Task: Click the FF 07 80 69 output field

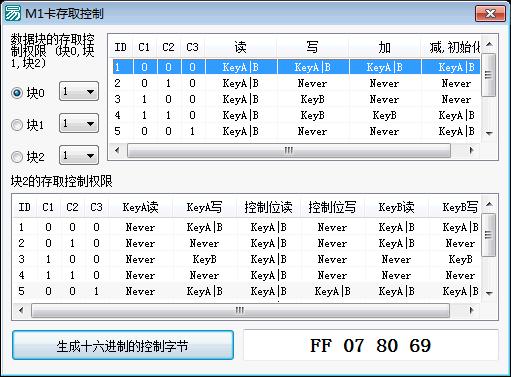Action: tap(371, 345)
